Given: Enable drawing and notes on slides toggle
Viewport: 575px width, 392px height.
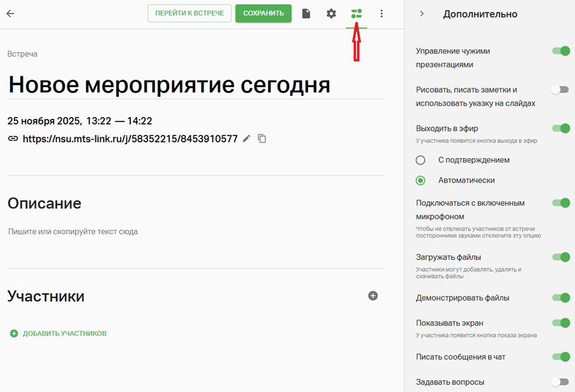Looking at the screenshot, I should (560, 90).
